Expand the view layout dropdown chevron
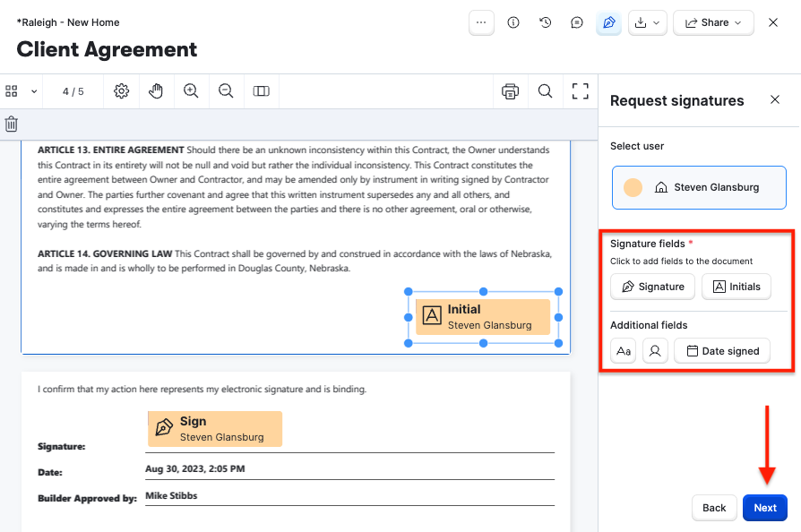 click(x=34, y=92)
